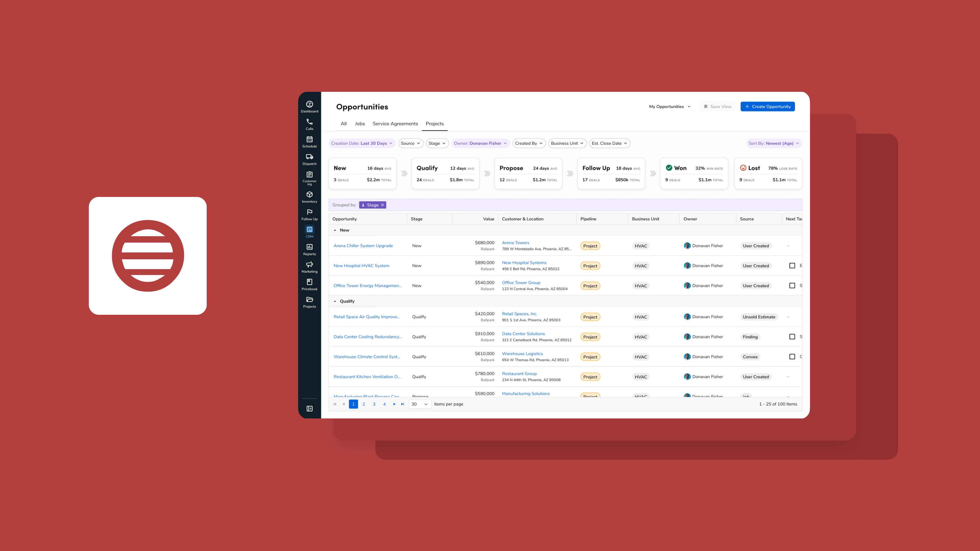
Task: Click Create Opportunity button
Action: (x=767, y=106)
